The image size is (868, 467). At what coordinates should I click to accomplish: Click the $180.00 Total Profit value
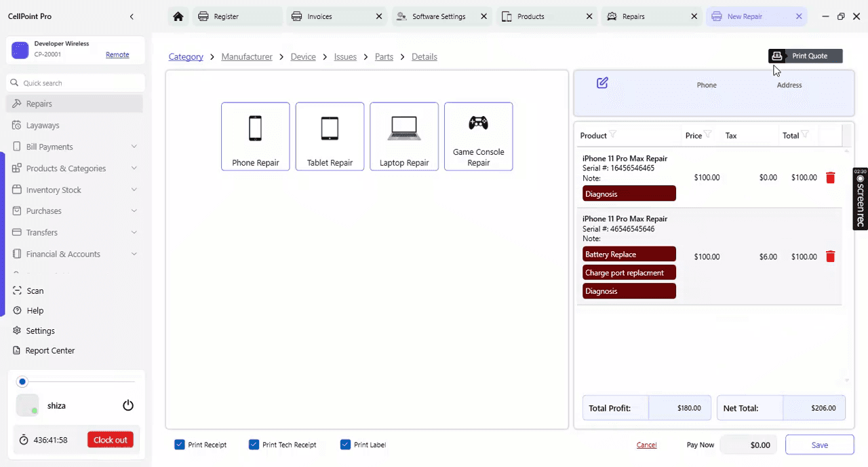[689, 408]
